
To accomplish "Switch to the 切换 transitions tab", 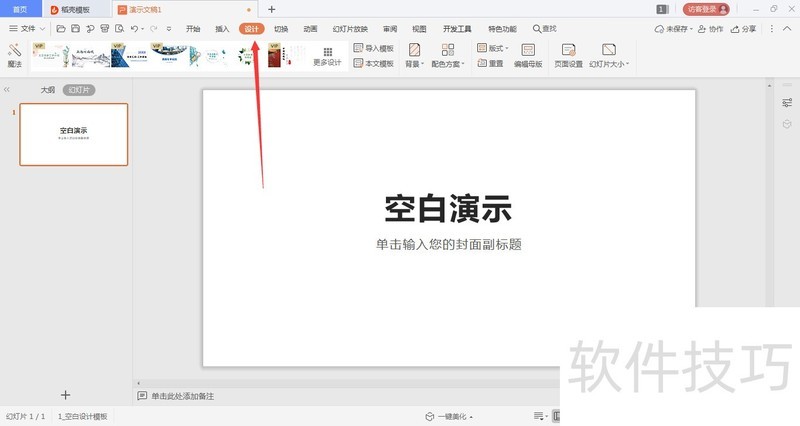I will (x=281, y=29).
